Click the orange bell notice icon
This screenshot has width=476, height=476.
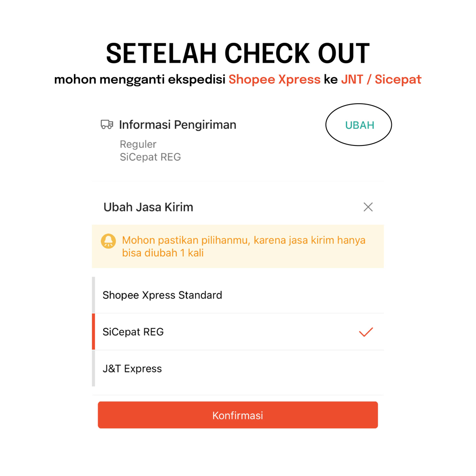coord(108,241)
